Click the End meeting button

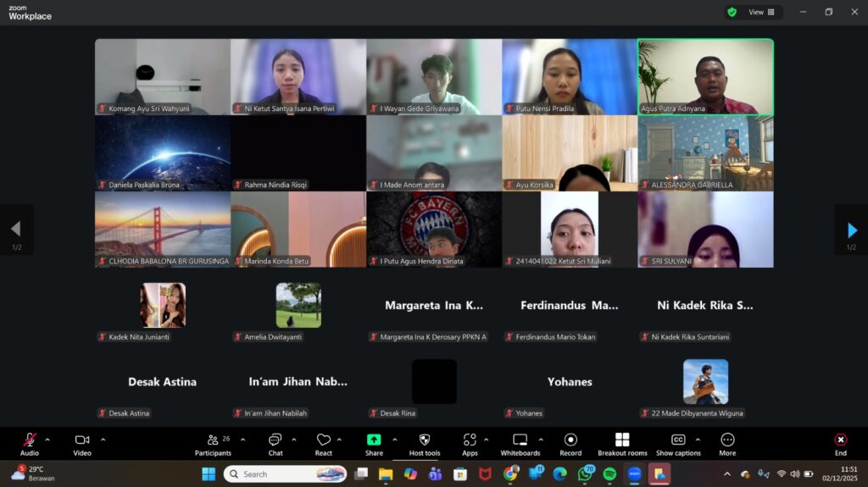pyautogui.click(x=840, y=444)
